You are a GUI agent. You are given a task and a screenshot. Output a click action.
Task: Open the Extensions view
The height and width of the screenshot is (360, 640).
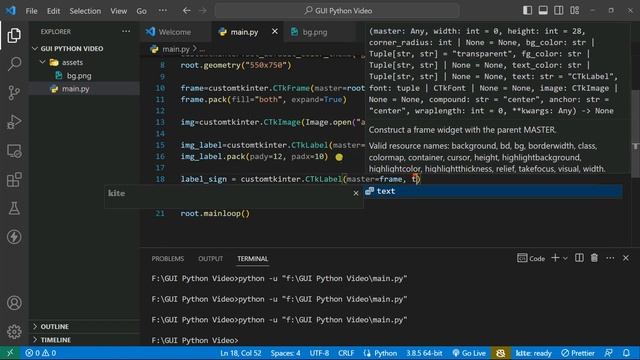pos(14,180)
